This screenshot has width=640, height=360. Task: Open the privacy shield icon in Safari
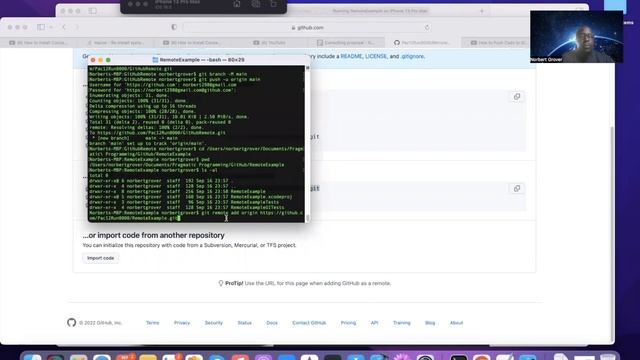[x=174, y=27]
